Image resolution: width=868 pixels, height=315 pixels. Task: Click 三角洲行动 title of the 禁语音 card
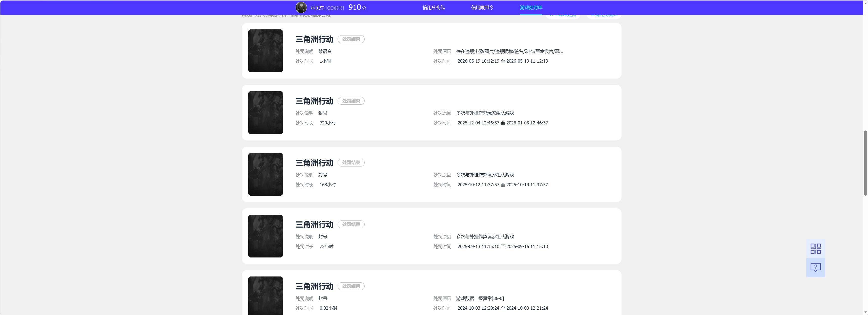(x=314, y=39)
